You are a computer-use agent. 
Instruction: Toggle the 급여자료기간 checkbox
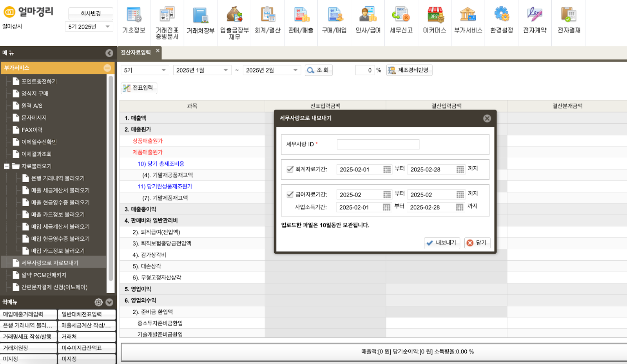point(290,194)
